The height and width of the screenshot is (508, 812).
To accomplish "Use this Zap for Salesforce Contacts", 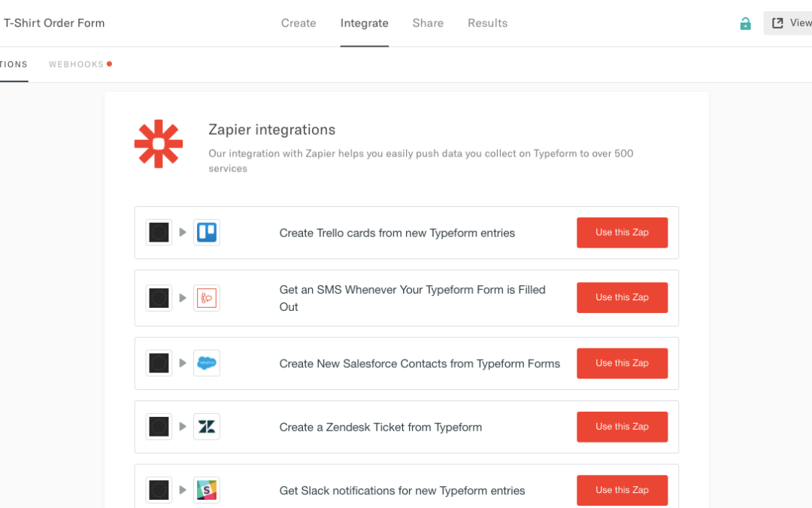I will (622, 363).
